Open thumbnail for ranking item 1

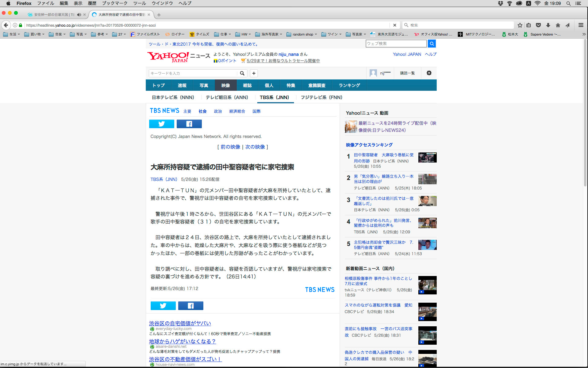point(427,158)
